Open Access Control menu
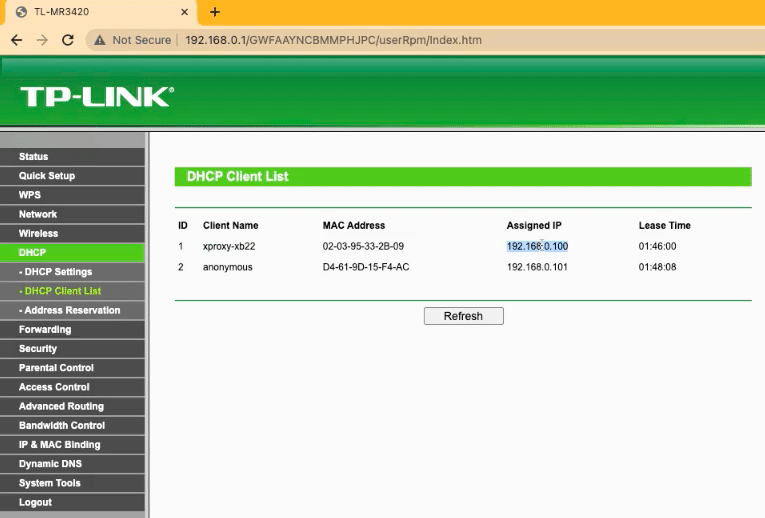765x518 pixels. (72, 387)
